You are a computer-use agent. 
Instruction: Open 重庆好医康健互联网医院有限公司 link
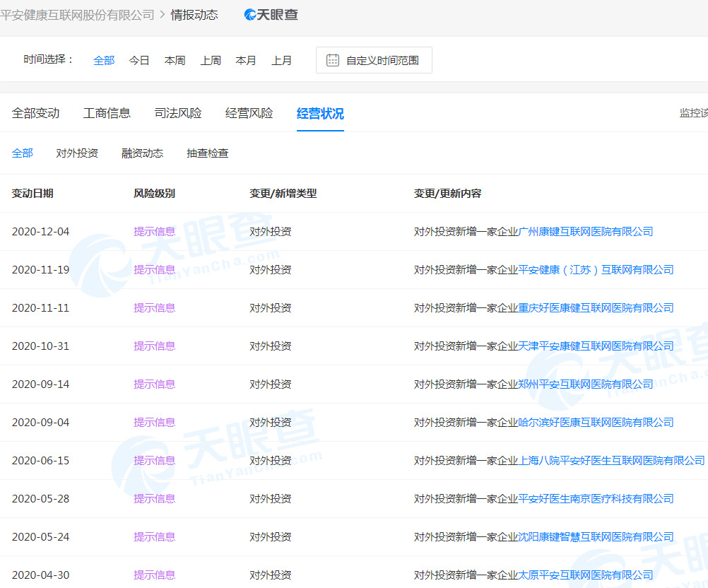596,308
